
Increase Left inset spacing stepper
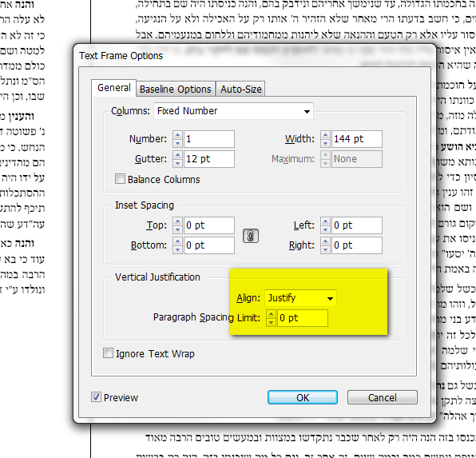pyautogui.click(x=325, y=221)
